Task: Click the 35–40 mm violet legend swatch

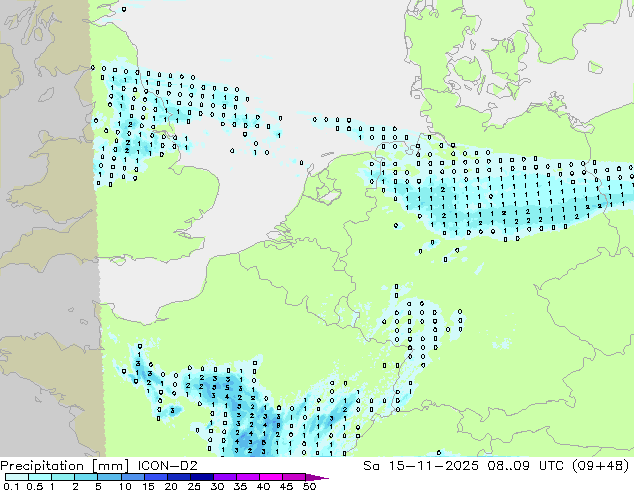Action: tap(248, 477)
